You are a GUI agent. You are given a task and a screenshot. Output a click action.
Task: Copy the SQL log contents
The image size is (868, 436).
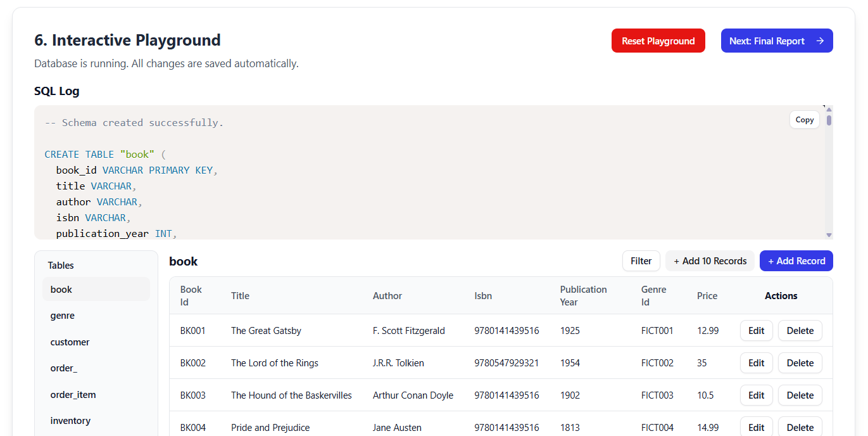[804, 120]
